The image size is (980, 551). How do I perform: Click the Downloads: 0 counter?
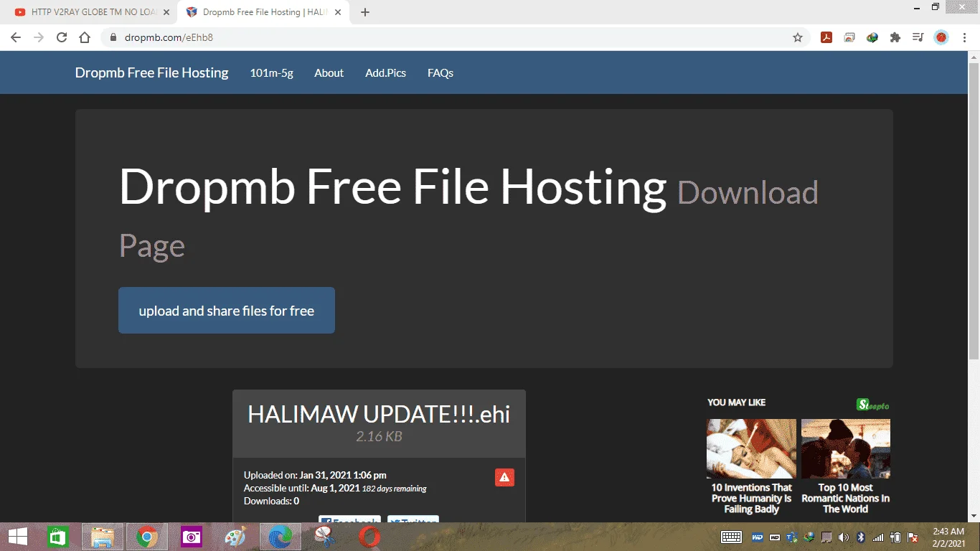[x=272, y=501]
